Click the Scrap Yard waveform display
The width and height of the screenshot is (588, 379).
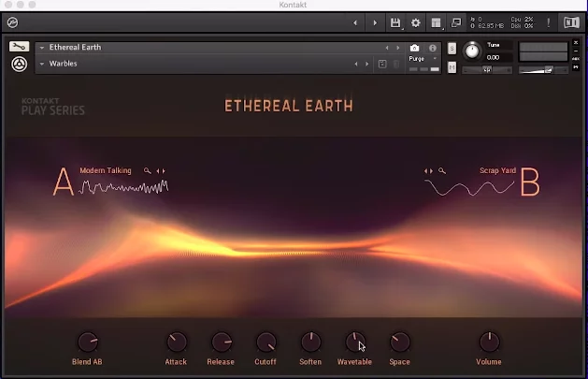point(469,187)
